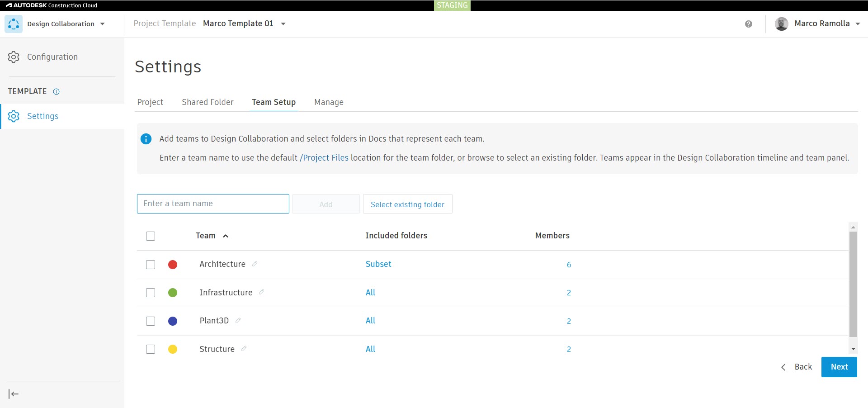Select the Team Setup tab
This screenshot has width=868, height=408.
[274, 102]
